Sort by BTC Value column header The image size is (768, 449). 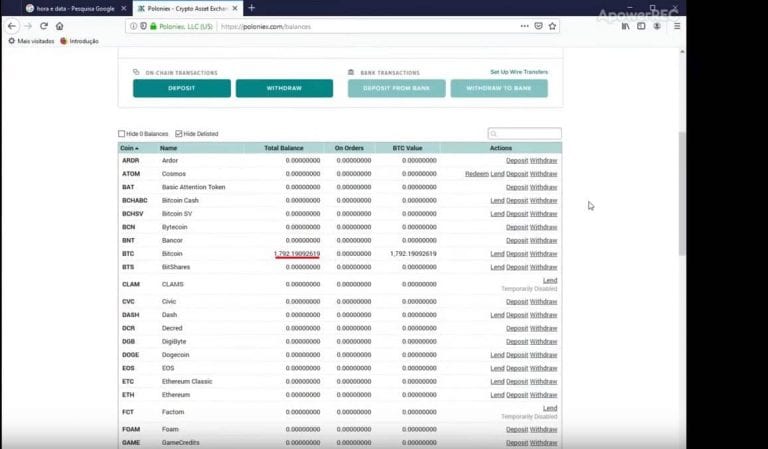tap(407, 148)
